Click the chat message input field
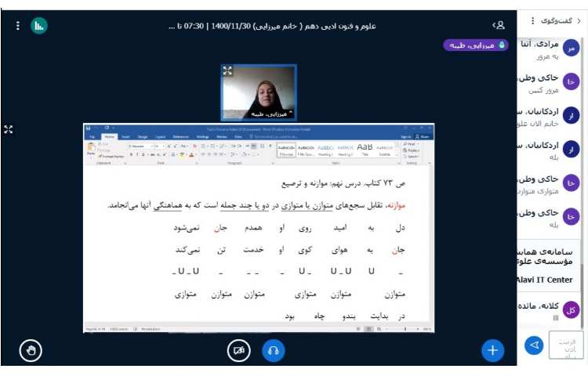 coord(566,345)
